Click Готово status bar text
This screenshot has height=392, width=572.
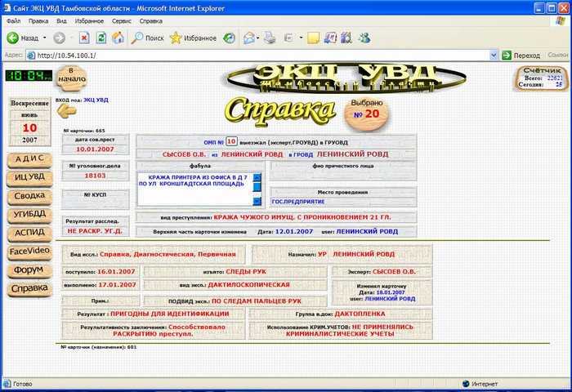tap(23, 384)
